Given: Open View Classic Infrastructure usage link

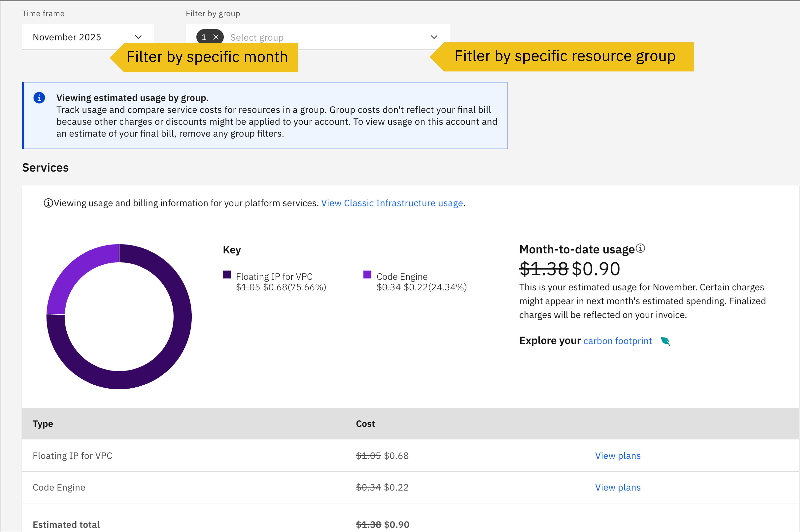Looking at the screenshot, I should tap(392, 203).
